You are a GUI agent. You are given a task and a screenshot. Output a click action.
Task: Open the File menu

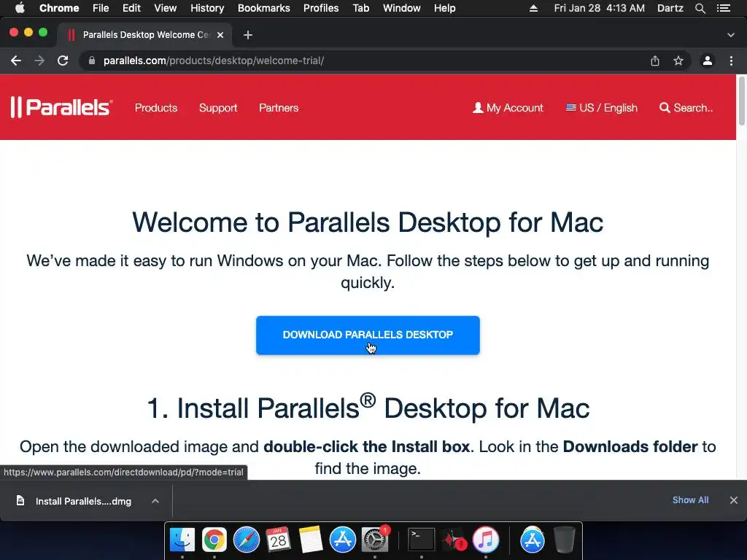point(101,8)
